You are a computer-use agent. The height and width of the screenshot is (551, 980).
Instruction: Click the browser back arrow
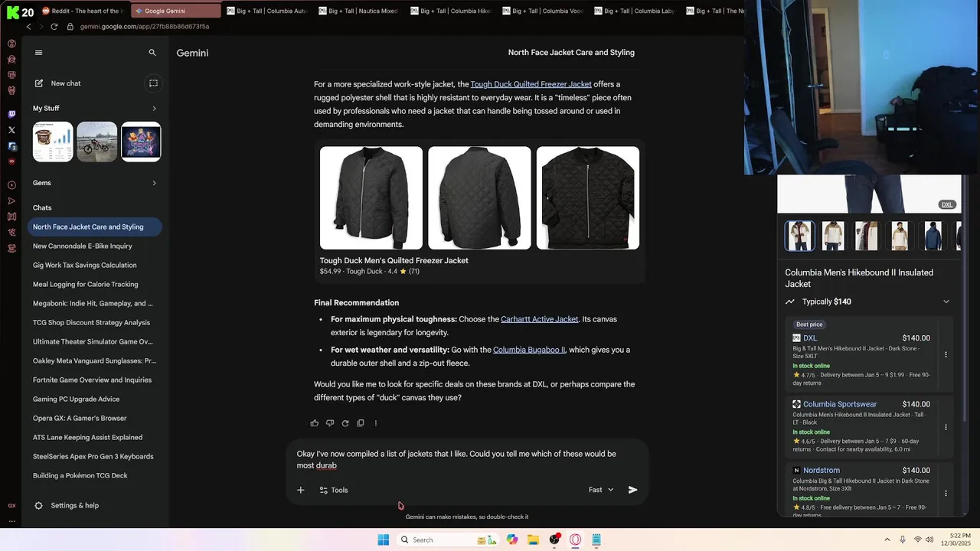[29, 27]
